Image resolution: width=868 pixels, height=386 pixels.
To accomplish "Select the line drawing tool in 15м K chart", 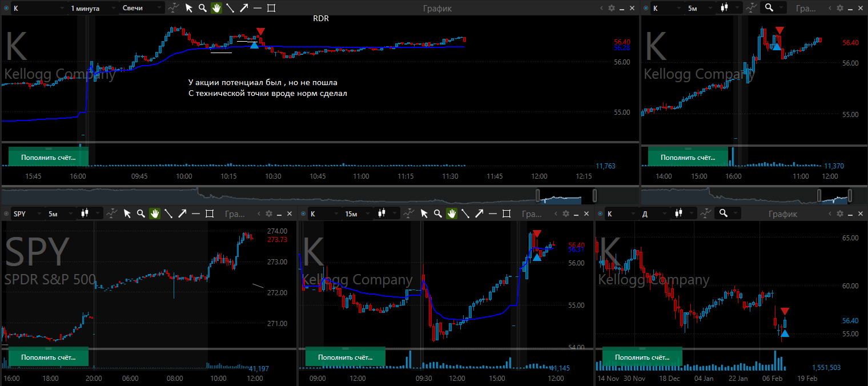I will click(x=465, y=214).
